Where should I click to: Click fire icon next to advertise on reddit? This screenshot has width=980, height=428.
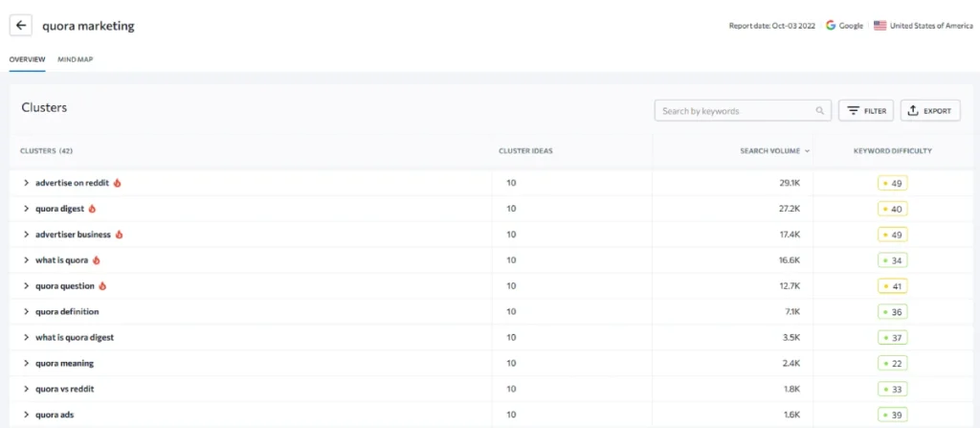[x=117, y=183]
